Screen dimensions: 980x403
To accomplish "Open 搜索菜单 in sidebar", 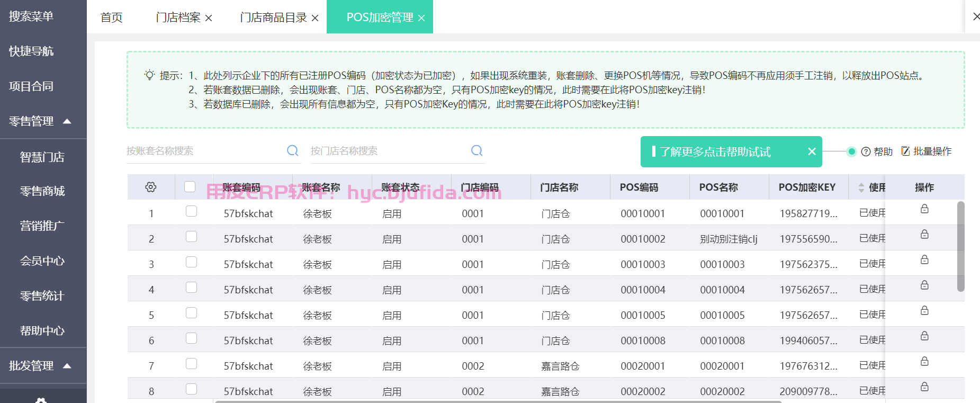I will [x=31, y=16].
